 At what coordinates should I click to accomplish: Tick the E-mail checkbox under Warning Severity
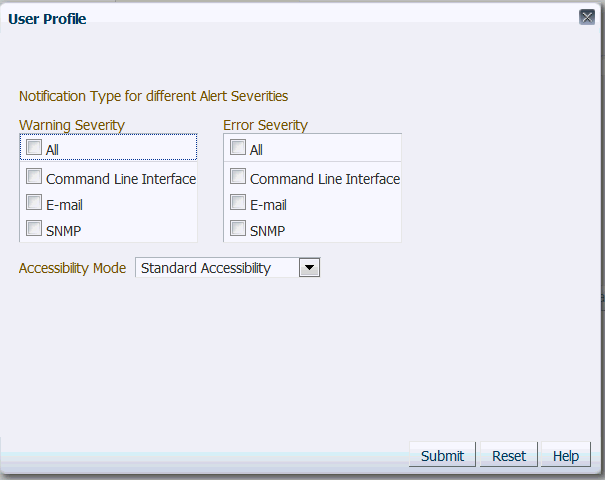34,202
